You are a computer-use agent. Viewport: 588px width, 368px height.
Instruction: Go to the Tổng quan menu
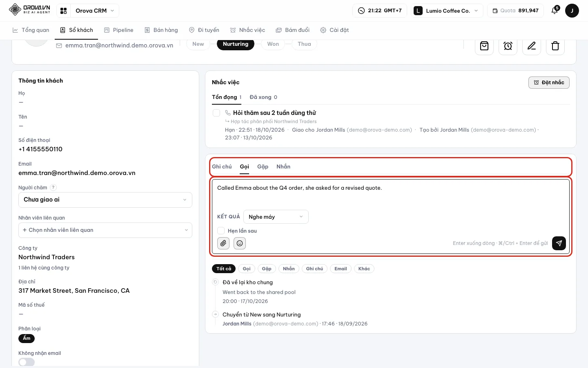click(x=31, y=30)
